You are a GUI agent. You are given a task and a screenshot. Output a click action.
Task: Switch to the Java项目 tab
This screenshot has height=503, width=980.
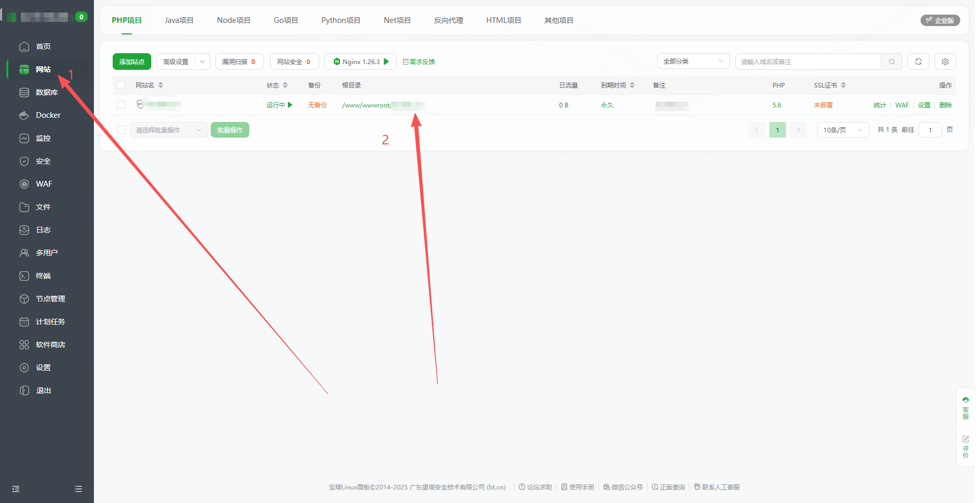click(179, 20)
